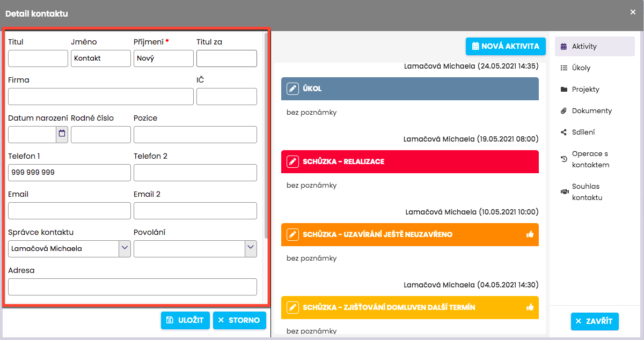Open Operace s kontaktem
The height and width of the screenshot is (340, 644).
point(590,159)
